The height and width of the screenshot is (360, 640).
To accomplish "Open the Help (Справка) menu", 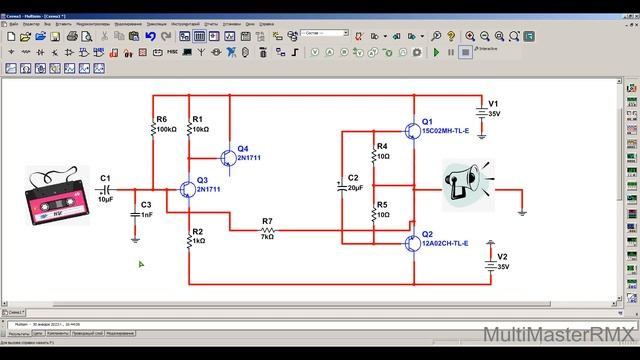I will point(267,24).
